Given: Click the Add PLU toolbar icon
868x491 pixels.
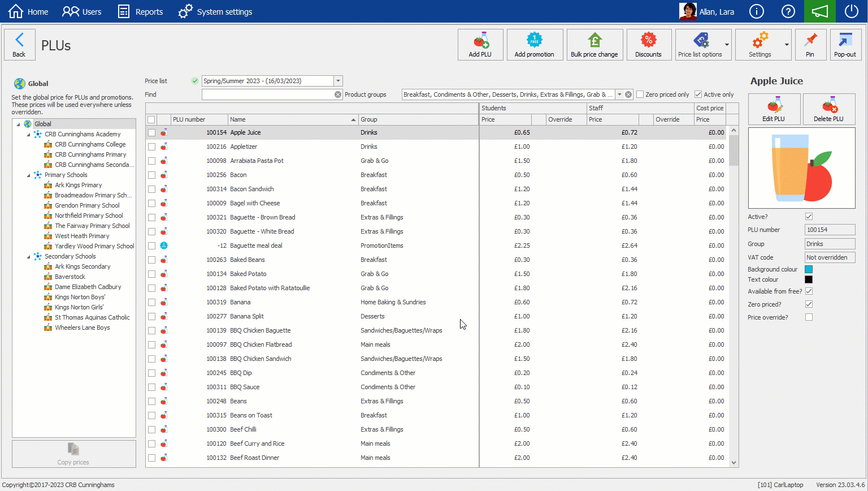Looking at the screenshot, I should [480, 45].
